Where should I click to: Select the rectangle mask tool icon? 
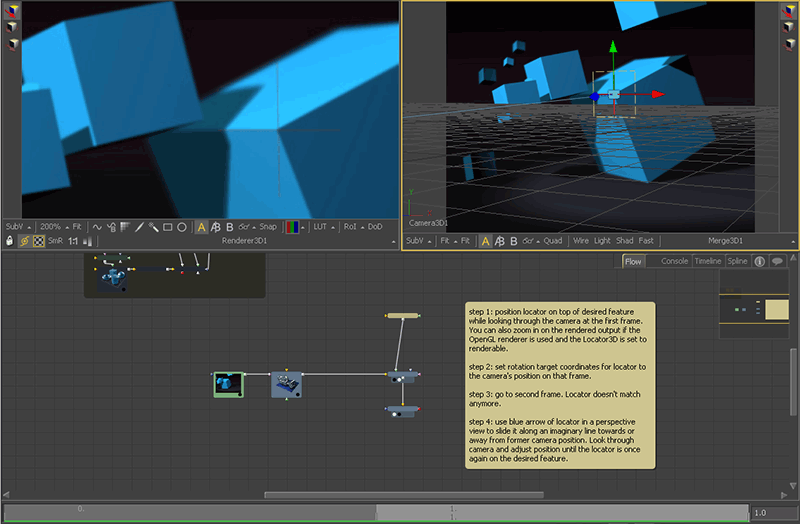tap(167, 227)
